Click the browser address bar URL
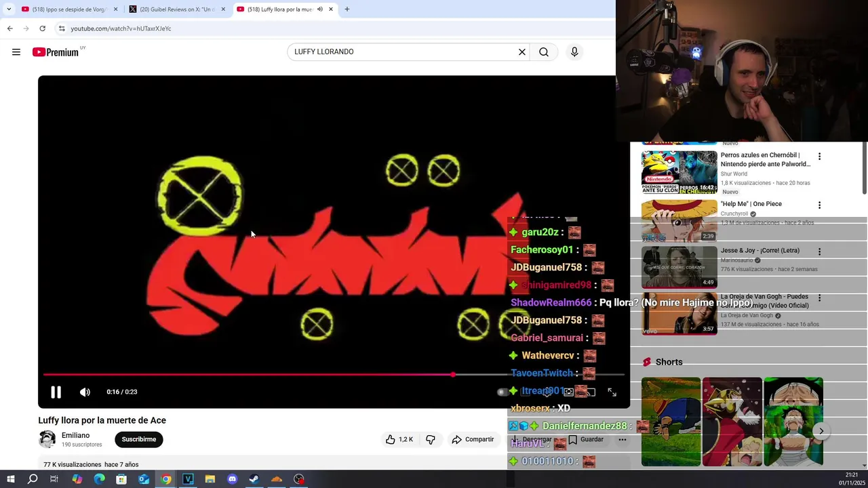The height and width of the screenshot is (488, 868). point(121,28)
